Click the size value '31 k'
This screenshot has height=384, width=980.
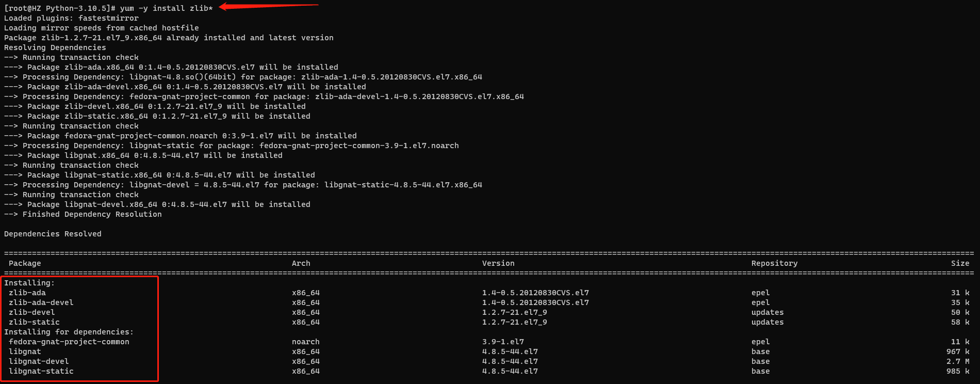coord(960,293)
